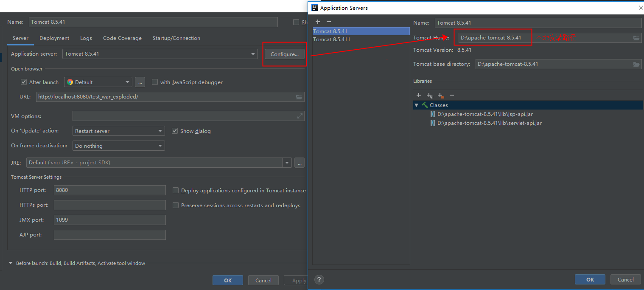Toggle the Show dialog checkbox

tap(175, 131)
